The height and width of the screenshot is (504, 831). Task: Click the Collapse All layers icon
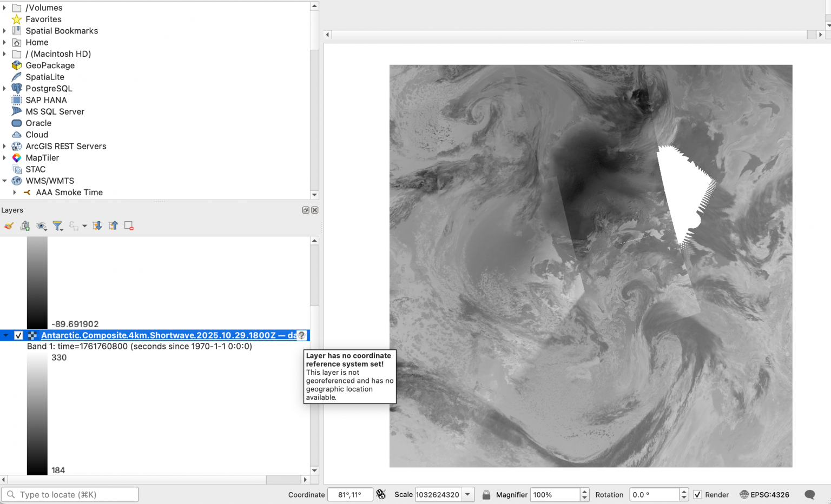click(113, 226)
